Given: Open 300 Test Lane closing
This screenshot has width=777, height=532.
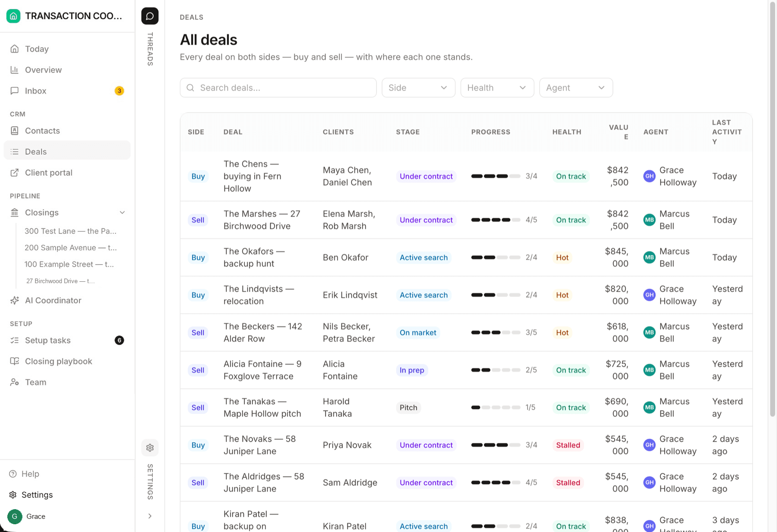Looking at the screenshot, I should (70, 231).
